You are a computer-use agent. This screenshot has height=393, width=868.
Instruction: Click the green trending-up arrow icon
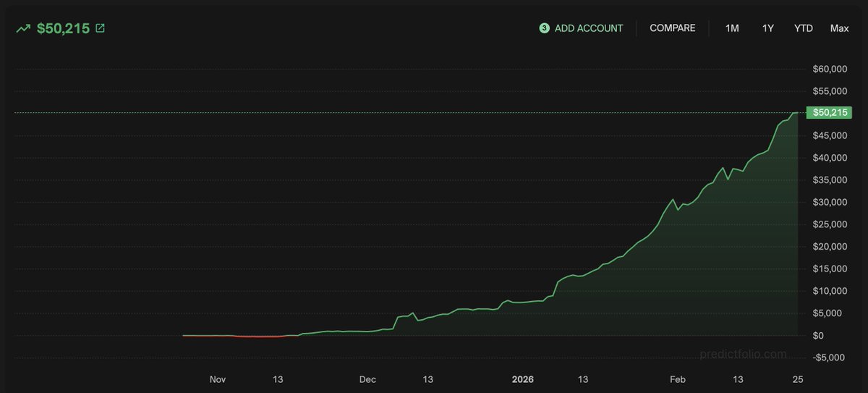[22, 29]
